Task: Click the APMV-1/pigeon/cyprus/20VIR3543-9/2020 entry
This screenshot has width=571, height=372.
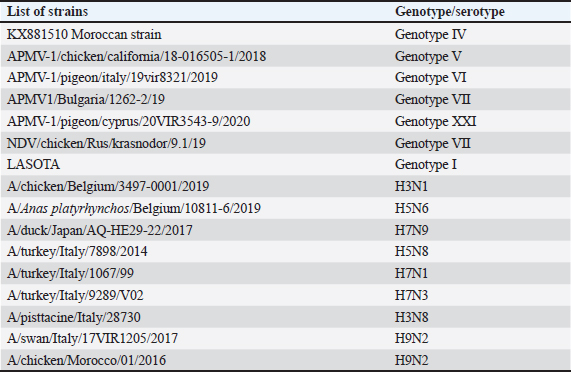Action: (129, 121)
